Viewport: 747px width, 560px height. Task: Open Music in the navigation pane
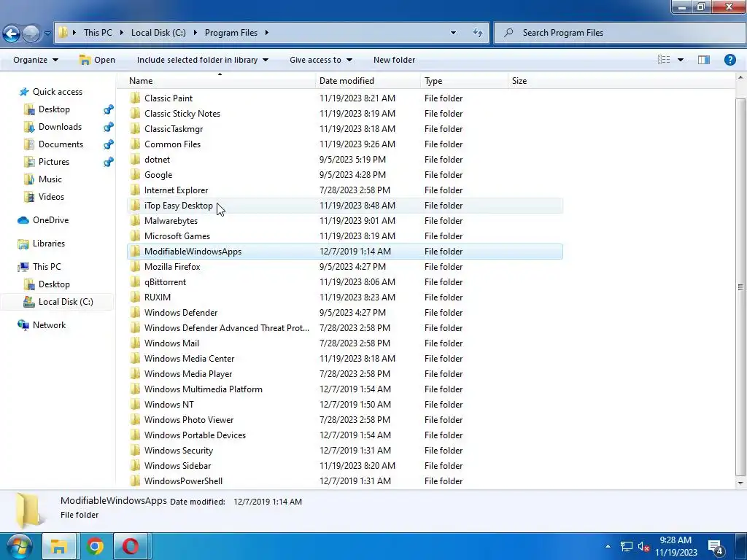[50, 179]
